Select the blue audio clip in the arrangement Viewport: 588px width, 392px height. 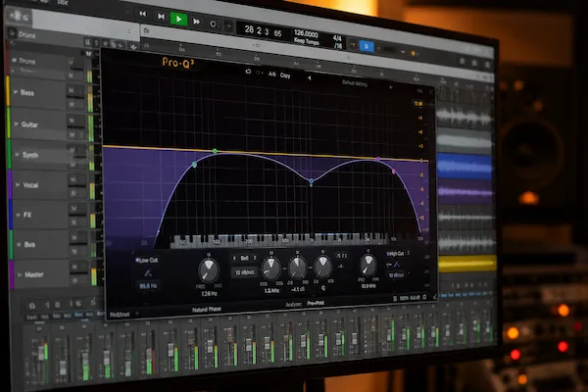(465, 167)
